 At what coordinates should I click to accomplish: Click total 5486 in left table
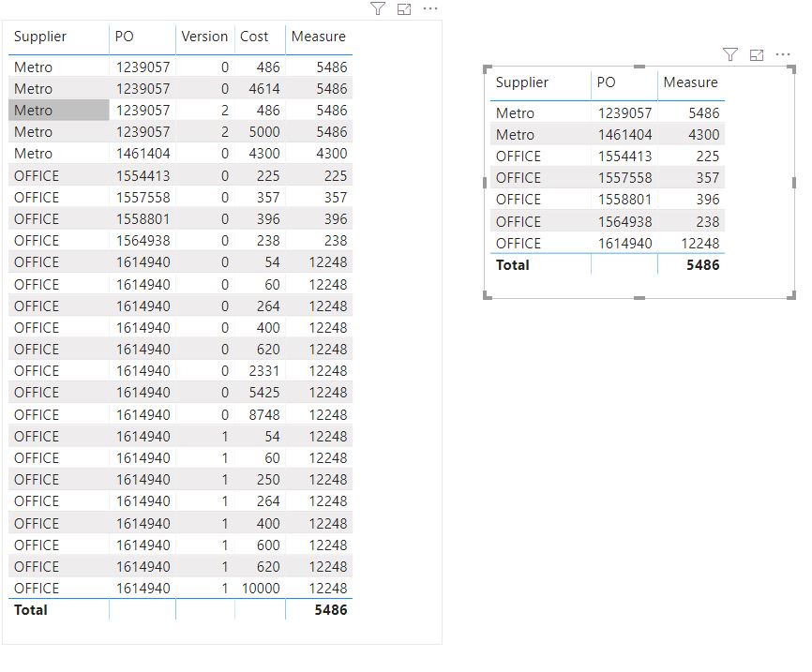(331, 610)
